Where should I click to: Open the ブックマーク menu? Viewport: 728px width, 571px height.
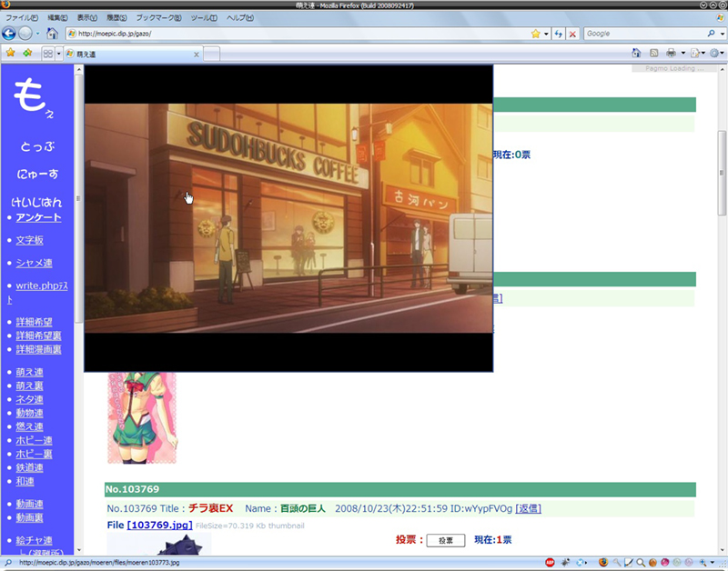[x=158, y=17]
